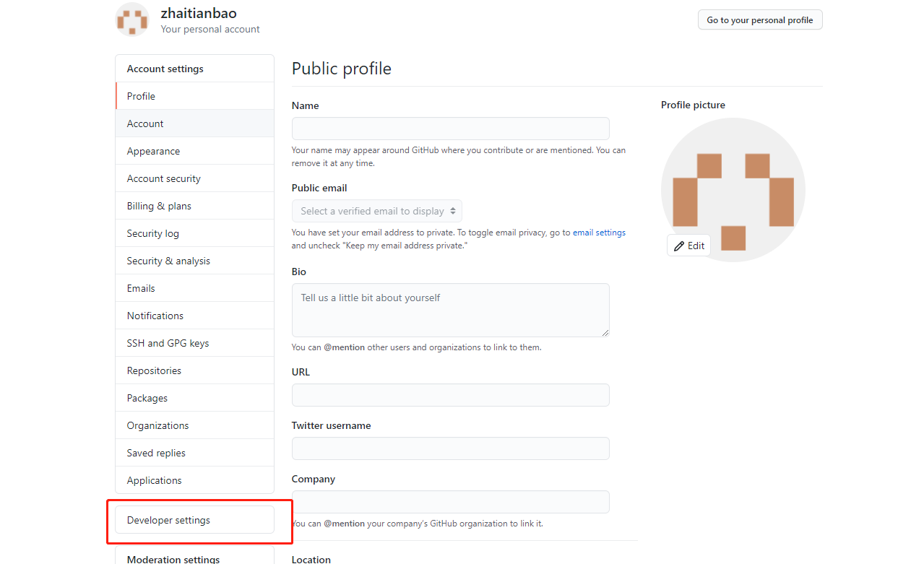View Billing & plans
The height and width of the screenshot is (564, 924).
click(158, 205)
